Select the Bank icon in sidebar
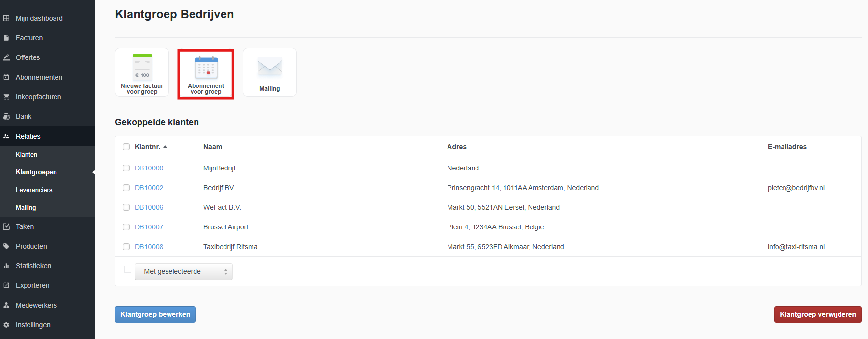Viewport: 868px width, 339px height. coord(6,116)
